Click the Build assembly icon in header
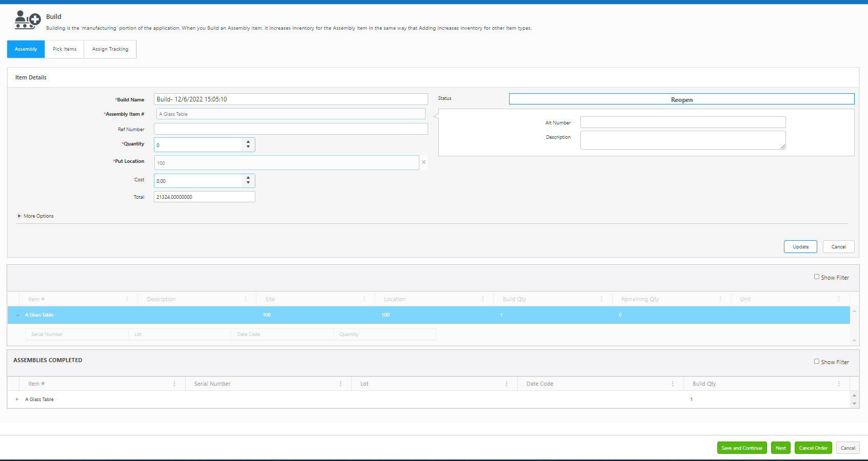 (x=27, y=20)
